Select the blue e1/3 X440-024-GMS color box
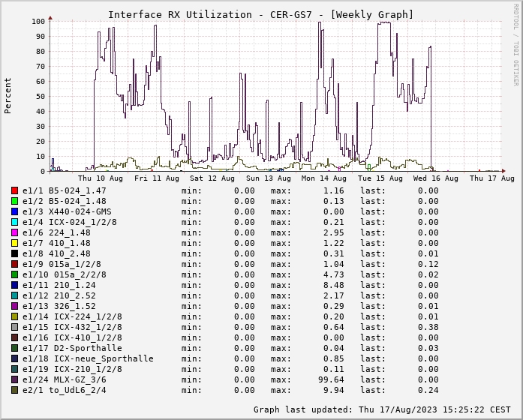The width and height of the screenshot is (523, 420). click(x=14, y=212)
